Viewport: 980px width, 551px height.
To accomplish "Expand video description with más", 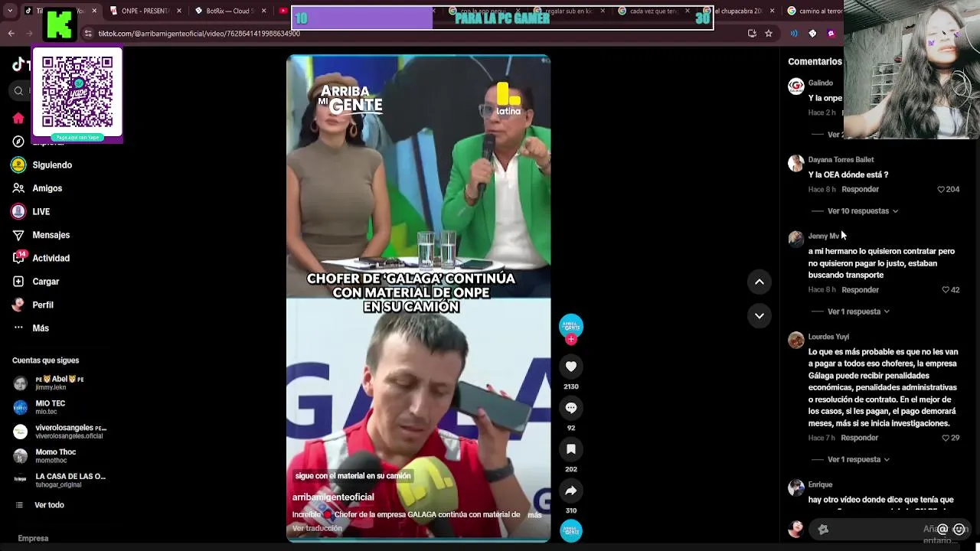I will pyautogui.click(x=534, y=515).
